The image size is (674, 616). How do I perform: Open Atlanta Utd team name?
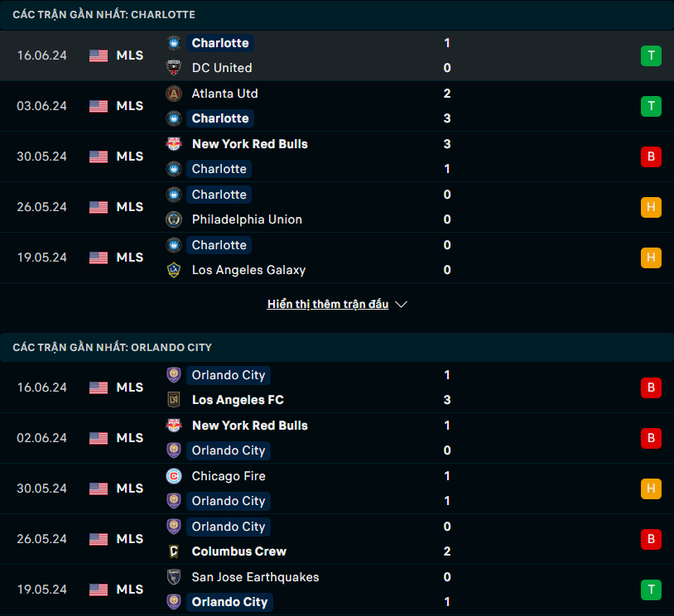click(x=225, y=94)
